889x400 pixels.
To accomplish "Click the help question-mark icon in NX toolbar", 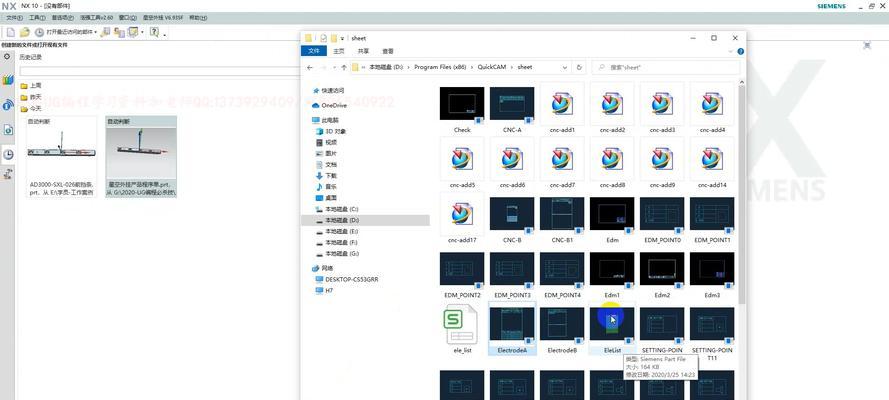I will pos(154,32).
